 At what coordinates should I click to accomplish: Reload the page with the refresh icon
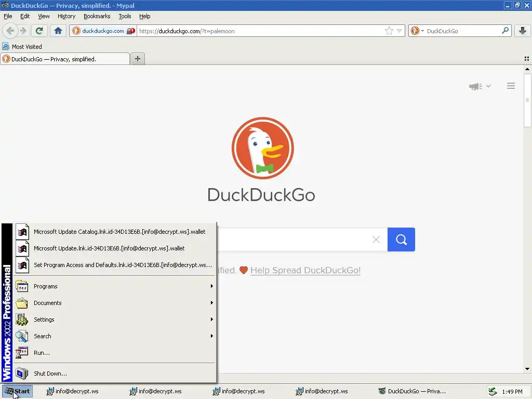pyautogui.click(x=39, y=31)
